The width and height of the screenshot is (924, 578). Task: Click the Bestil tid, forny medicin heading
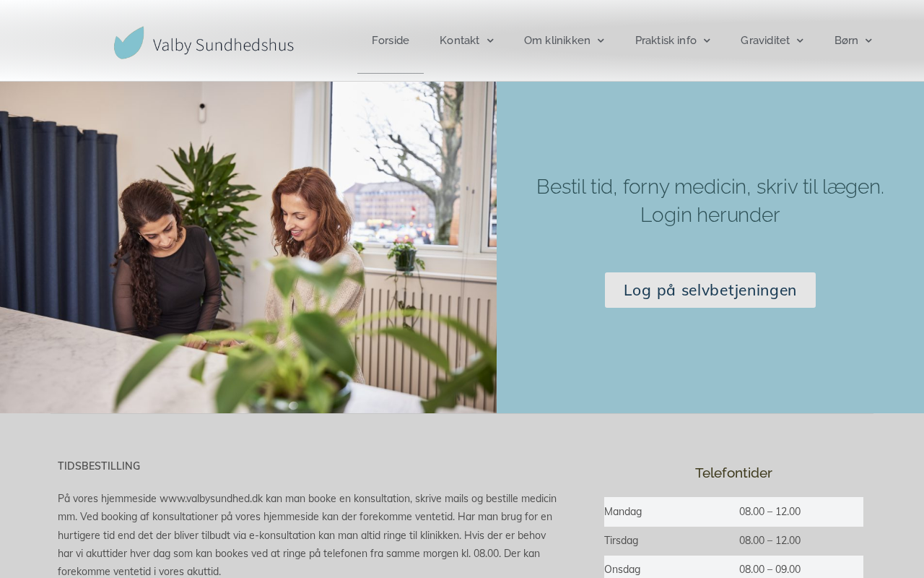coord(710,201)
